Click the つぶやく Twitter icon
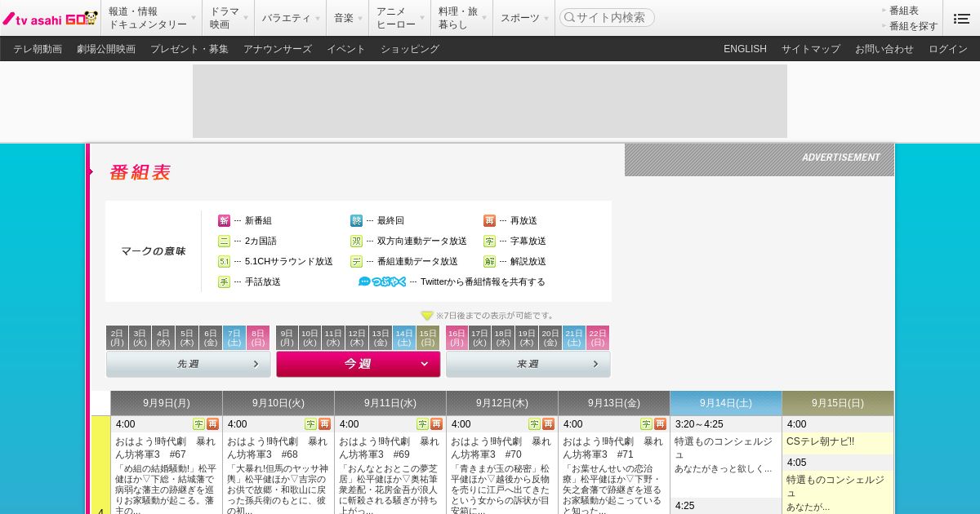980x514 pixels. pos(382,282)
